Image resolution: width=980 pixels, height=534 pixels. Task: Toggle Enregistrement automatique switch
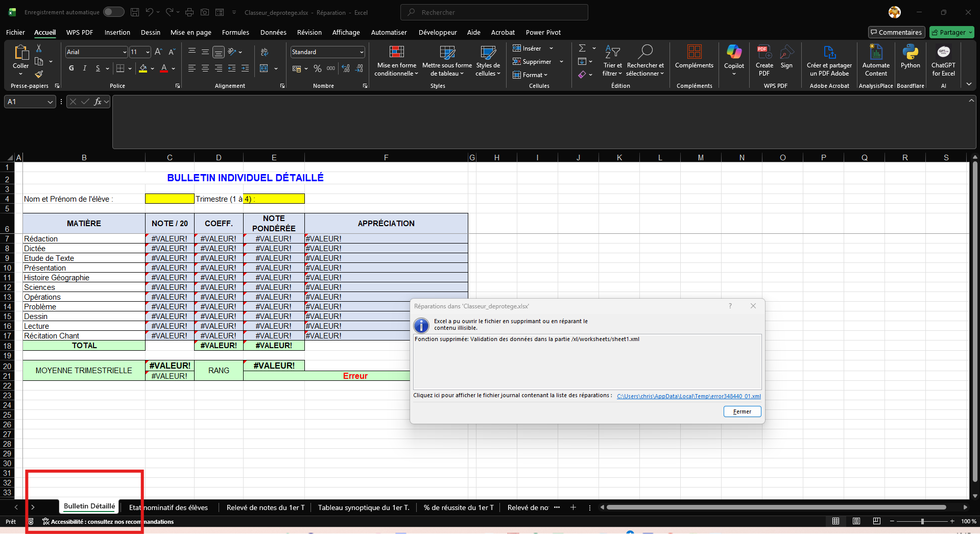[113, 12]
